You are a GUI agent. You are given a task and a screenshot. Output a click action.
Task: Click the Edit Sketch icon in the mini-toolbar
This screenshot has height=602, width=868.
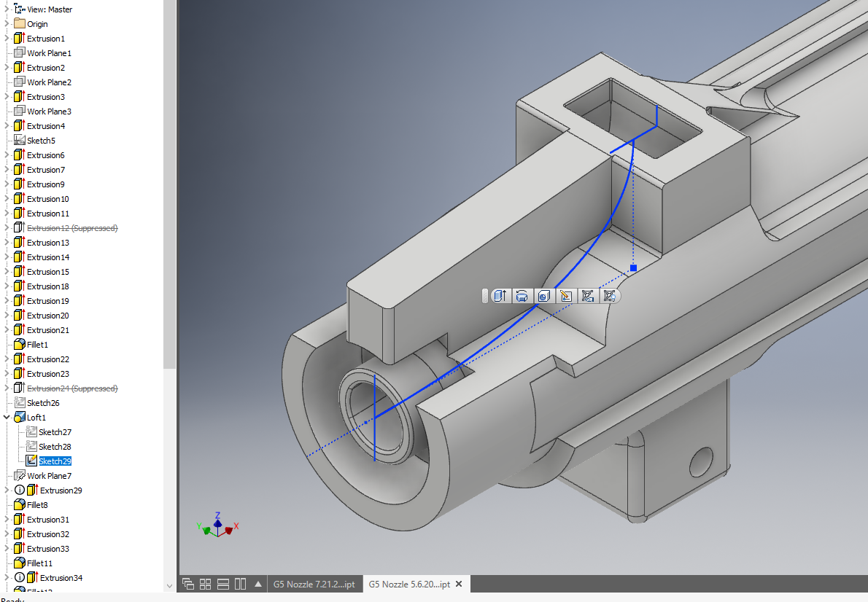(x=566, y=296)
